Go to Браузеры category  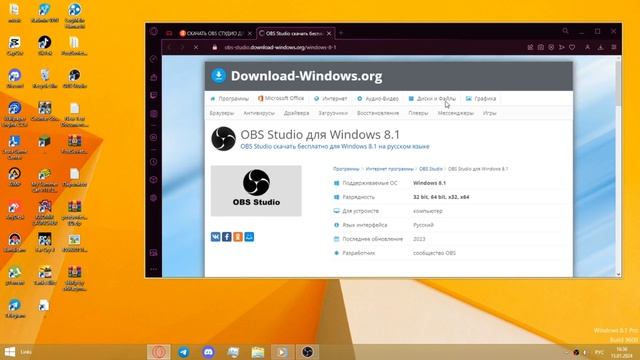point(222,113)
